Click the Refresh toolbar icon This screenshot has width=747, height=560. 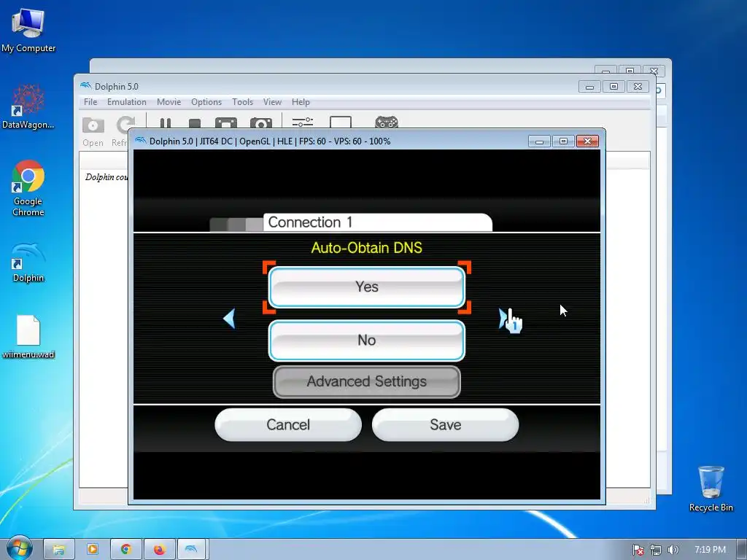(122, 131)
